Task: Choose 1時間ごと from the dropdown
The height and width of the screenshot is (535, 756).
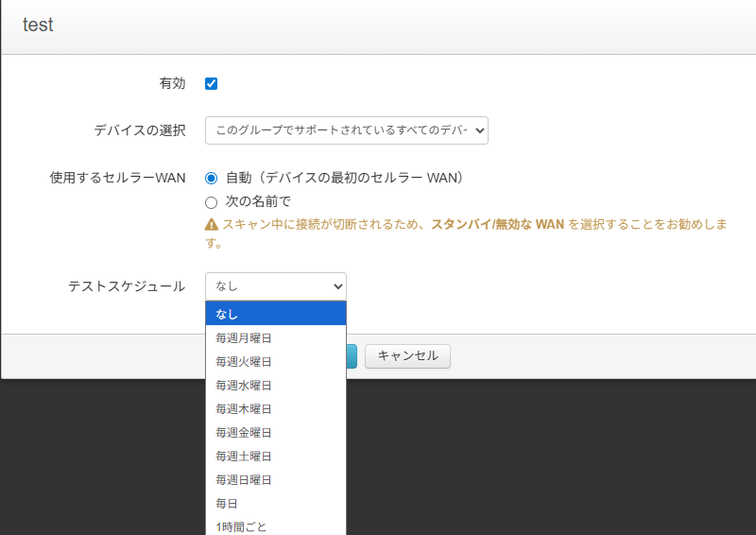Action: [x=275, y=526]
